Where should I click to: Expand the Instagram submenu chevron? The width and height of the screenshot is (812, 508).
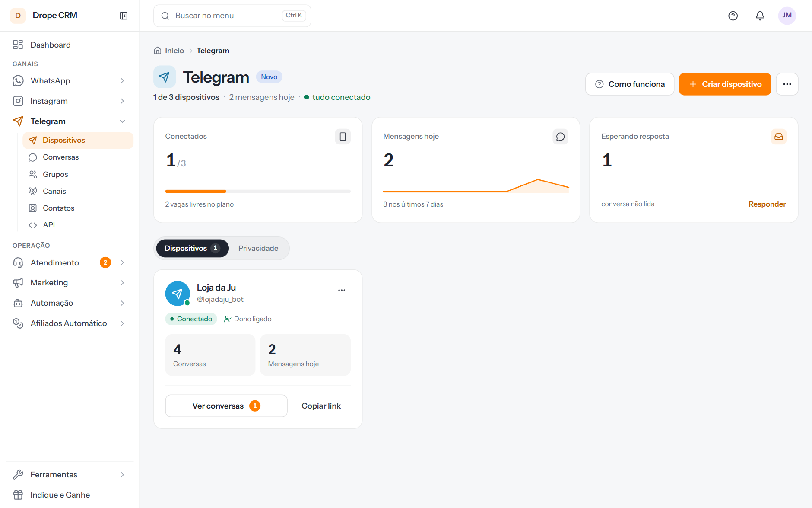tap(123, 101)
